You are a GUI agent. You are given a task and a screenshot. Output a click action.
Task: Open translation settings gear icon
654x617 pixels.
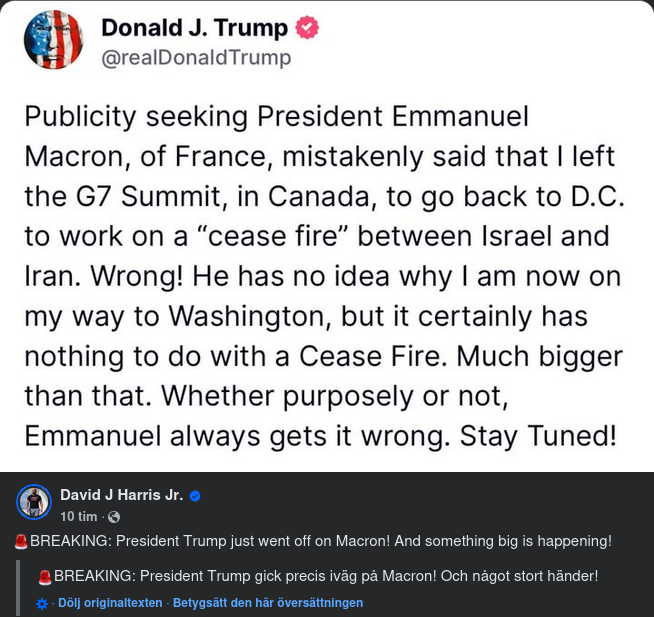[x=41, y=604]
